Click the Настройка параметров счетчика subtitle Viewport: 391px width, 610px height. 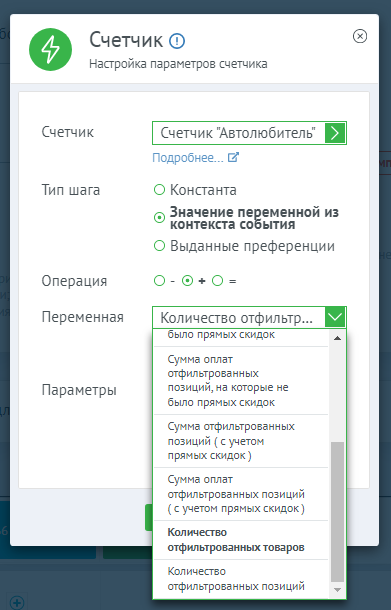click(x=178, y=63)
